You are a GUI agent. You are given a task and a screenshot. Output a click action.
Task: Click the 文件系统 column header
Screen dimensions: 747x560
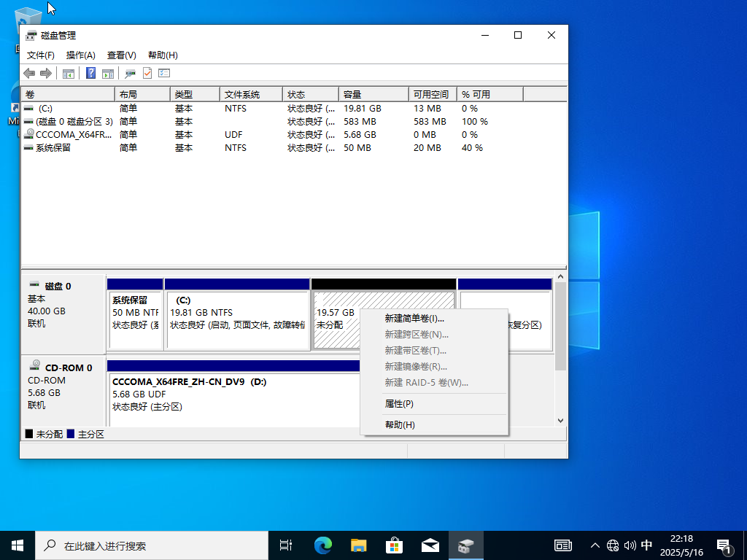tap(251, 94)
